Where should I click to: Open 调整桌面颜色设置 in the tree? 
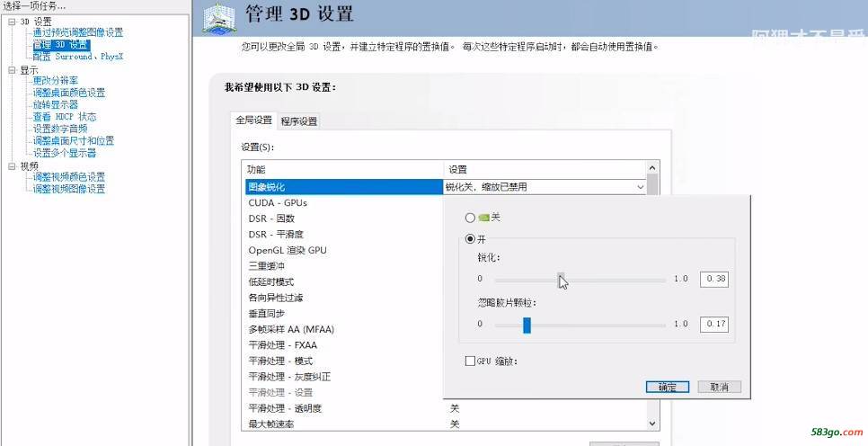pos(68,93)
